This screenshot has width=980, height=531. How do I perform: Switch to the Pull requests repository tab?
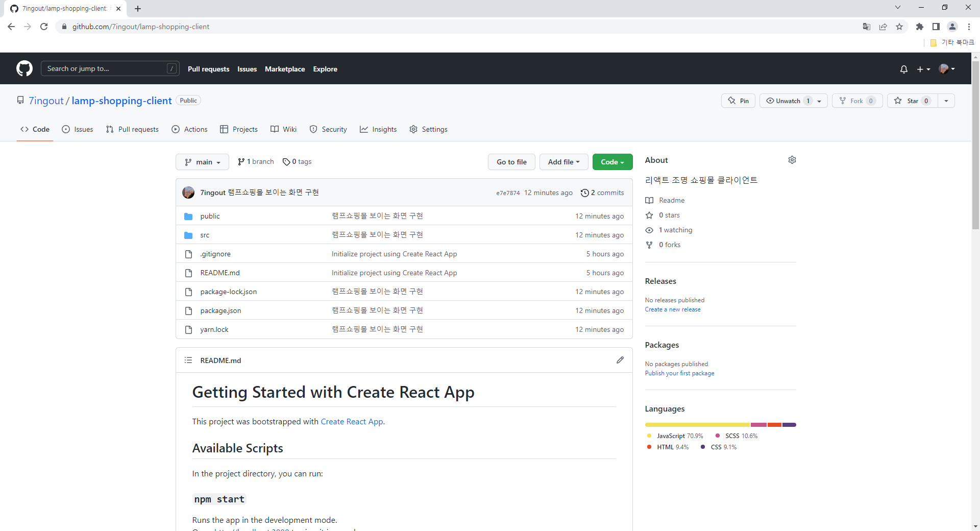click(x=132, y=129)
